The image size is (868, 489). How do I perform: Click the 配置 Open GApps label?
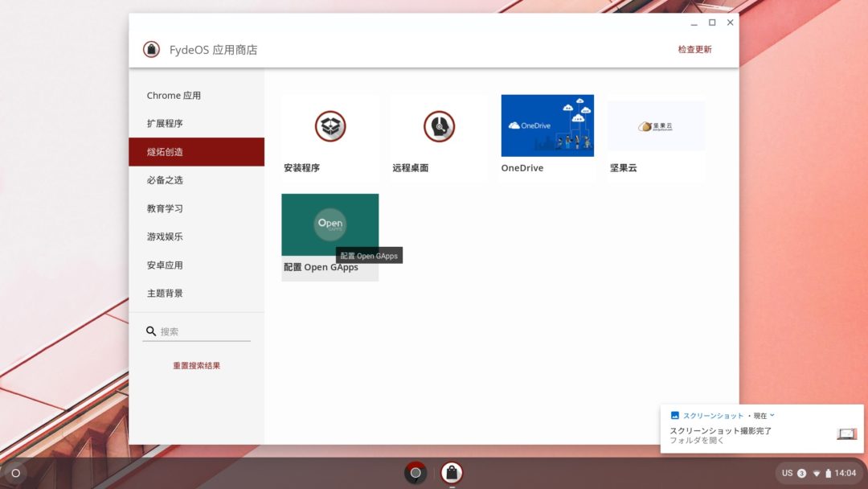coord(321,268)
